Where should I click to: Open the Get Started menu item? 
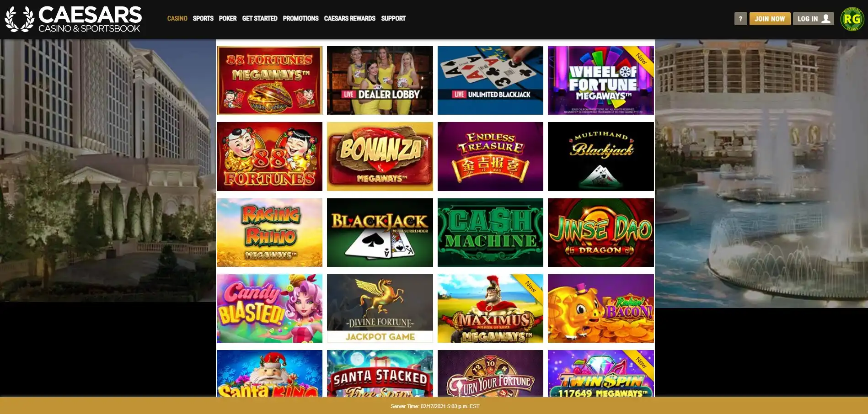pyautogui.click(x=260, y=19)
